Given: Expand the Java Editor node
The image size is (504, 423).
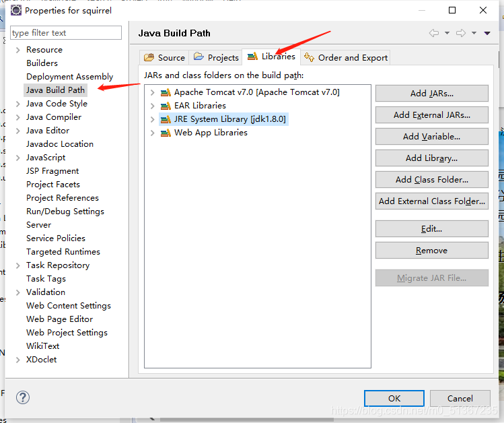Looking at the screenshot, I should point(18,131).
